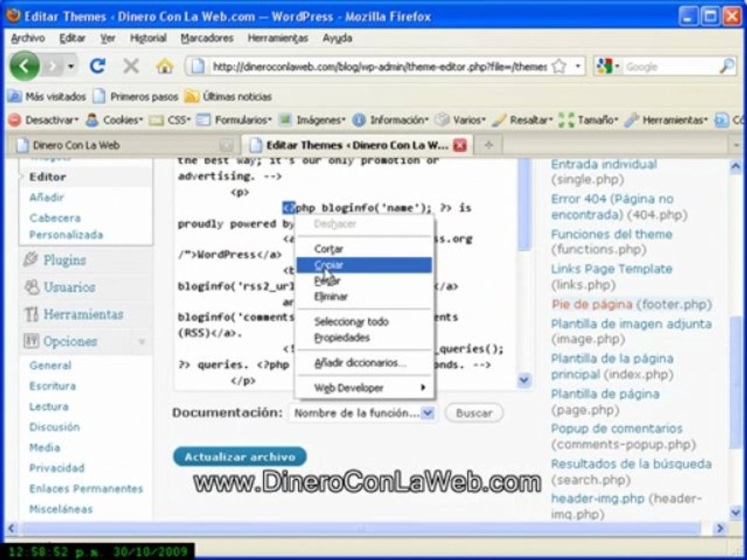Choose Añadir diccionarios in the context menu
This screenshot has height=560, width=747.
pyautogui.click(x=364, y=363)
